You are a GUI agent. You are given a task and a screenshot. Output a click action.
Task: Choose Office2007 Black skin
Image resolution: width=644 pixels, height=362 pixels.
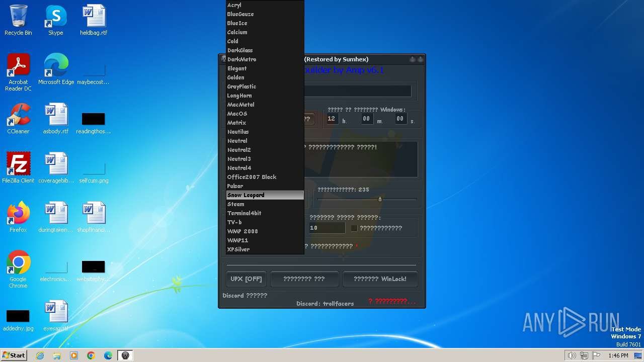265,177
